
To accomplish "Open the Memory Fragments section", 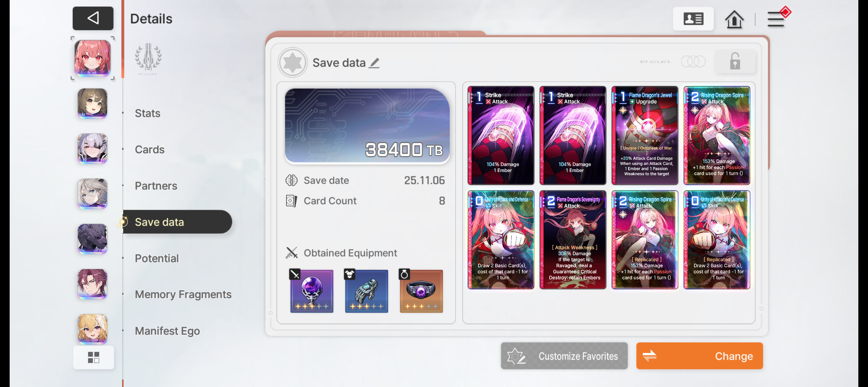I will coord(183,295).
